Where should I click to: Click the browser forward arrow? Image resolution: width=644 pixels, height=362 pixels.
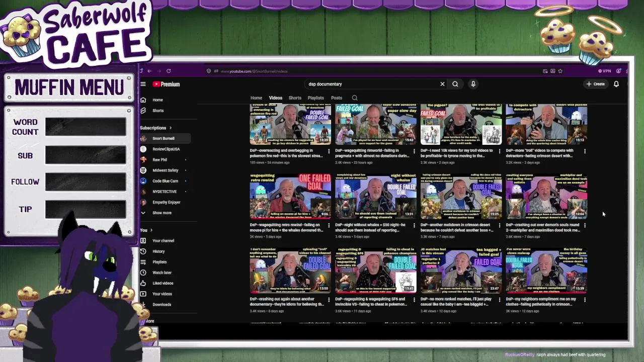pyautogui.click(x=159, y=71)
